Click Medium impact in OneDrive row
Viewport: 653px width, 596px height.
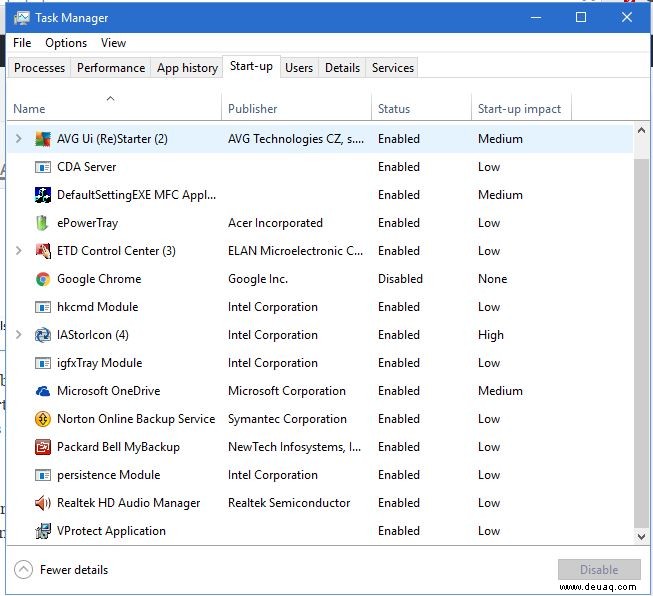click(x=500, y=391)
